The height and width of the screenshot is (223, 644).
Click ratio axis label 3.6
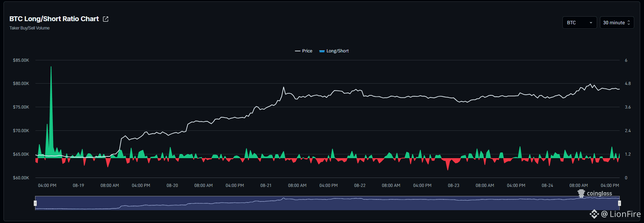click(x=628, y=107)
